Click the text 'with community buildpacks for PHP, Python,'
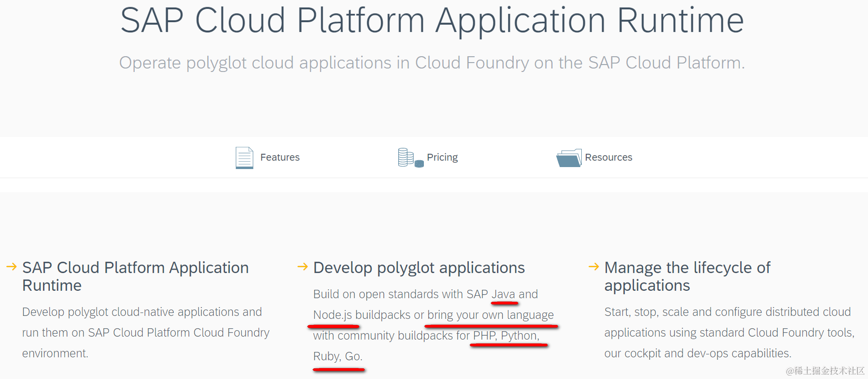 pos(426,336)
